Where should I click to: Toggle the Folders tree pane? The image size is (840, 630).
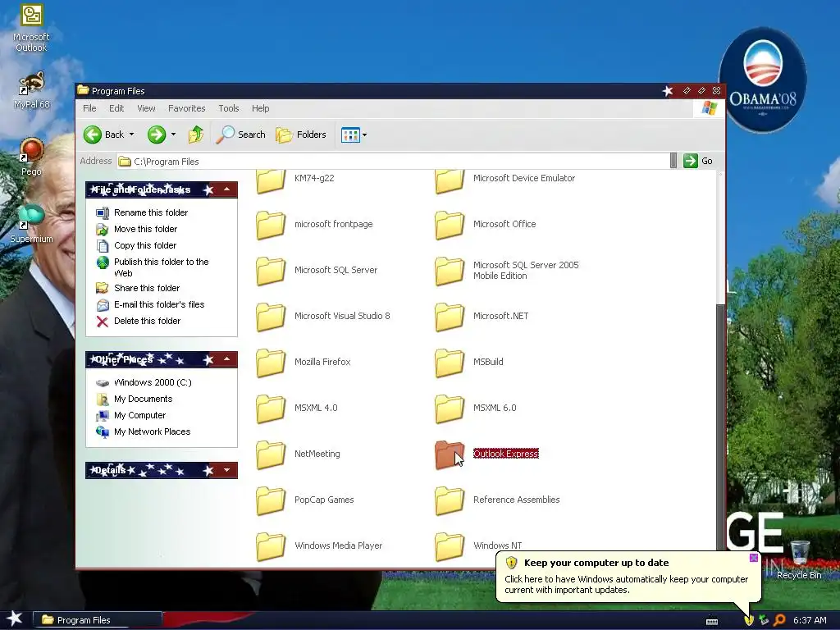[301, 135]
